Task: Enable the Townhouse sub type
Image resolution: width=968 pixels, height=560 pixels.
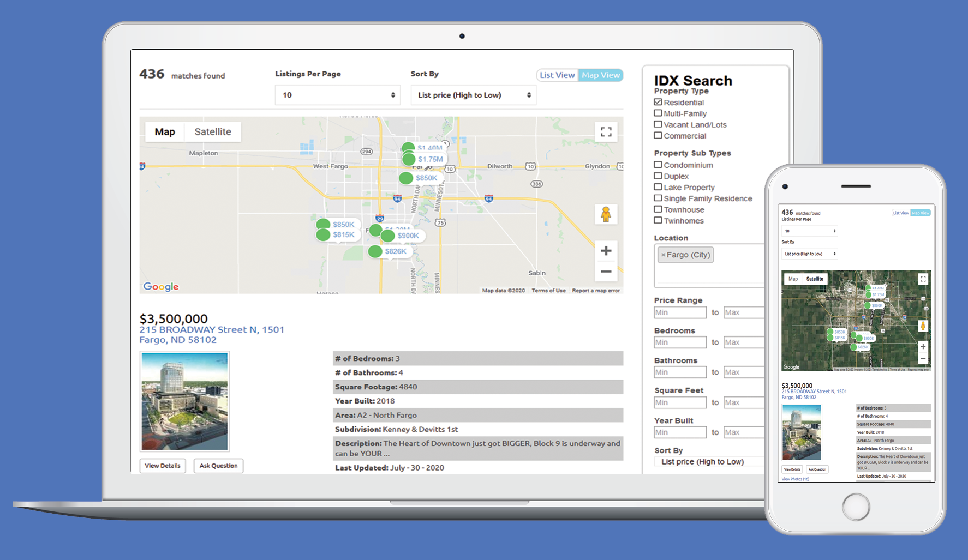Action: 658,209
